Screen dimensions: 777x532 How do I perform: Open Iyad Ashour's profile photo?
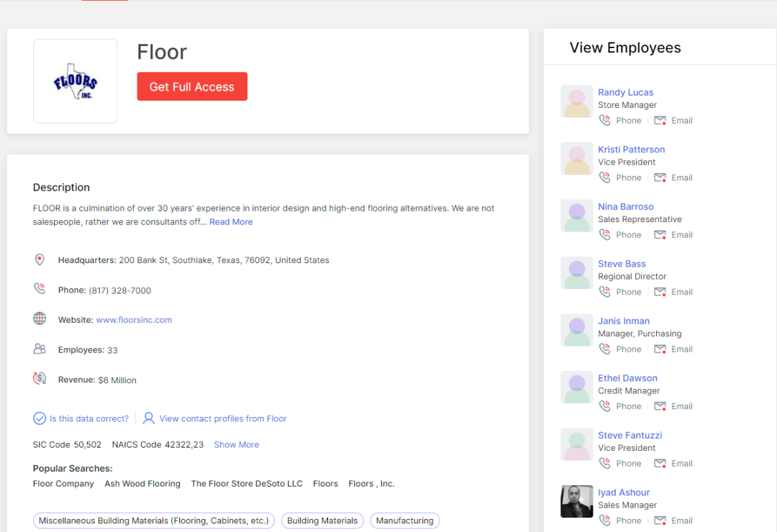click(x=576, y=501)
